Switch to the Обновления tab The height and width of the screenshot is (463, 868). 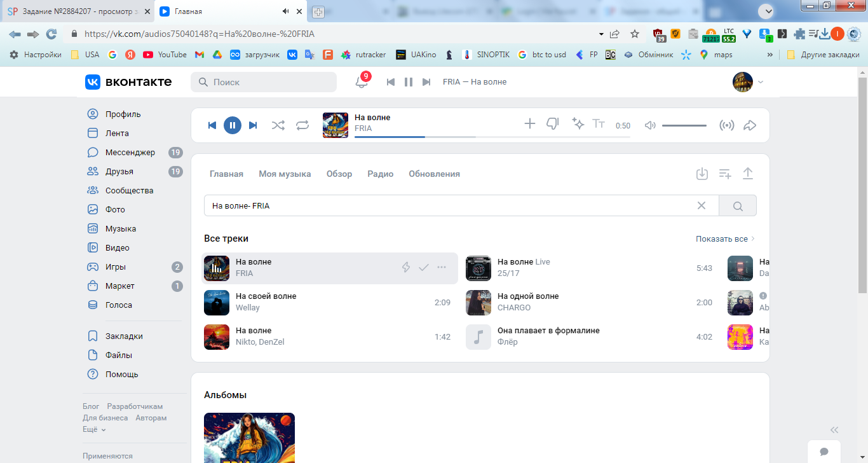[434, 174]
